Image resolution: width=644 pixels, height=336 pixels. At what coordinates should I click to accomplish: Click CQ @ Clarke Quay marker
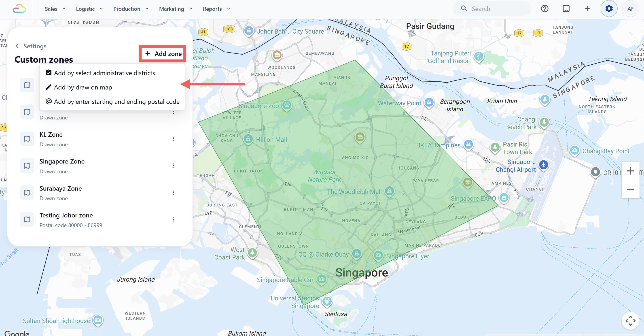[356, 254]
